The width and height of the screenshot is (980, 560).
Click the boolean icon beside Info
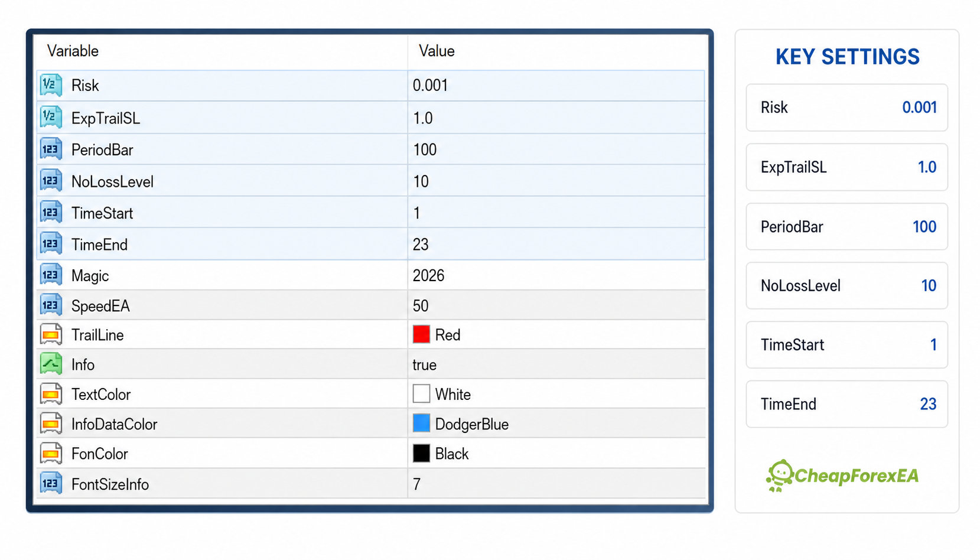coord(51,364)
